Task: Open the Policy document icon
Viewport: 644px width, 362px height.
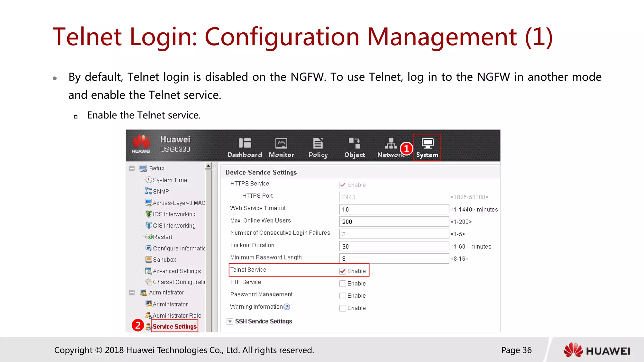Action: pyautogui.click(x=318, y=143)
